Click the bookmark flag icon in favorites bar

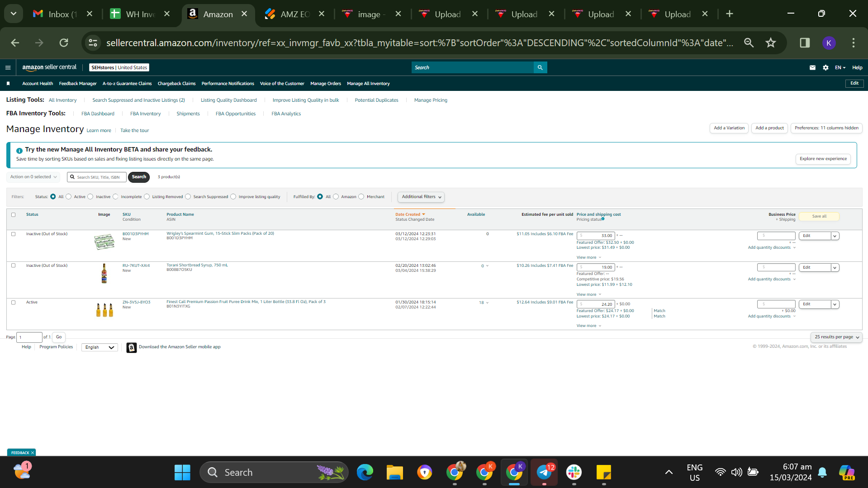point(8,84)
